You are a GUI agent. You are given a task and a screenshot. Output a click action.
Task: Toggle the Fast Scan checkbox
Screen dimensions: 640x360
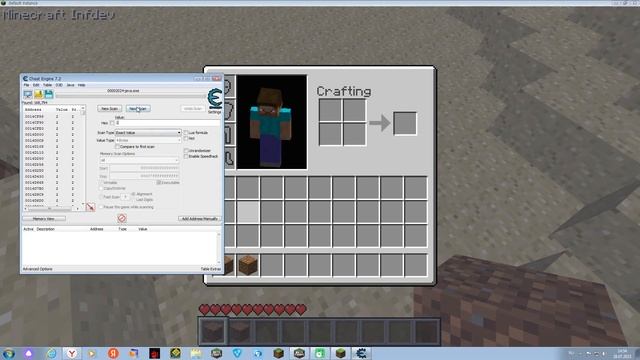[101, 197]
